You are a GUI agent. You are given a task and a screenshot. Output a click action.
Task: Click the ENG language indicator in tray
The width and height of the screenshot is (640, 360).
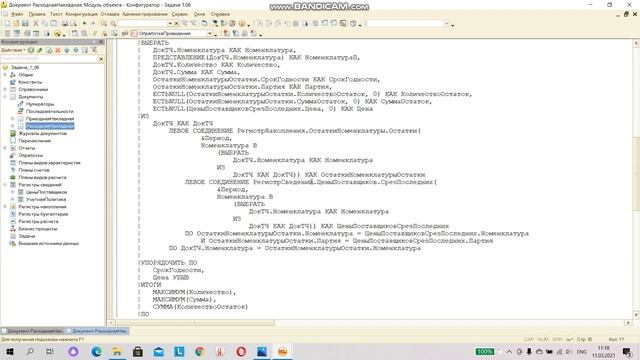point(581,351)
